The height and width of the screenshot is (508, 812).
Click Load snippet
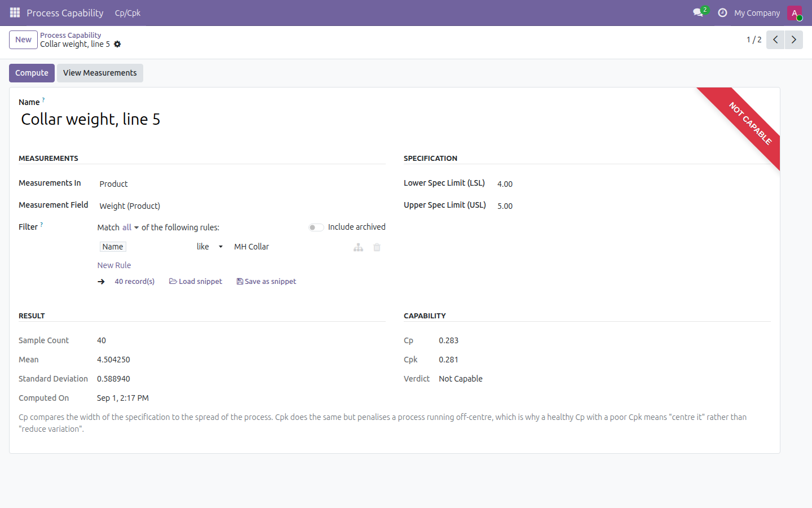pyautogui.click(x=196, y=282)
